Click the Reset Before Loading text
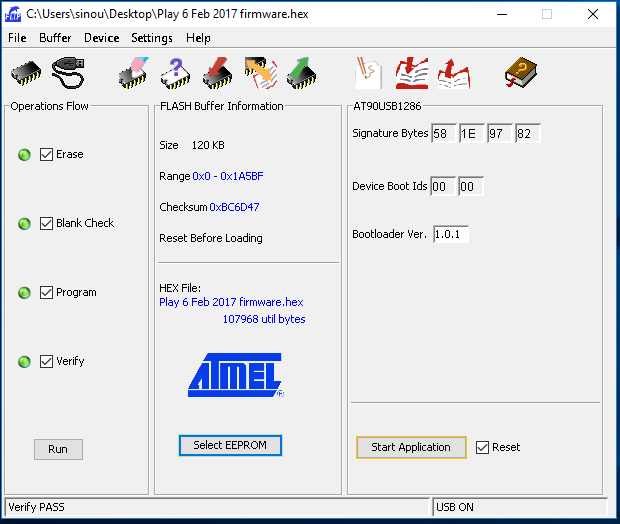 211,238
